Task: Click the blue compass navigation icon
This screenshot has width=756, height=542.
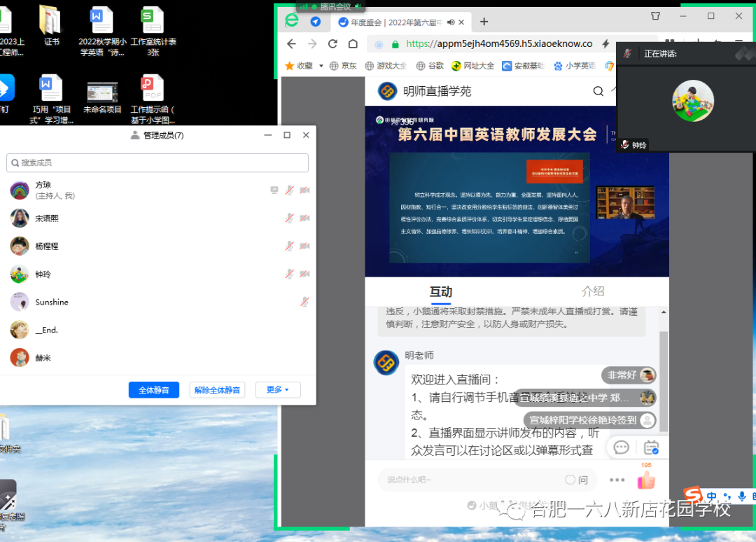Action: point(315,22)
